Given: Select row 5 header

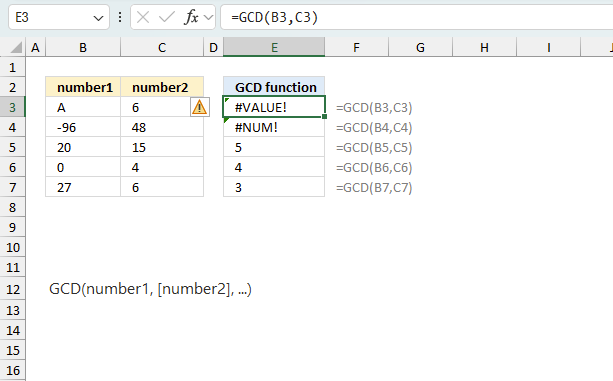Looking at the screenshot, I should (13, 147).
